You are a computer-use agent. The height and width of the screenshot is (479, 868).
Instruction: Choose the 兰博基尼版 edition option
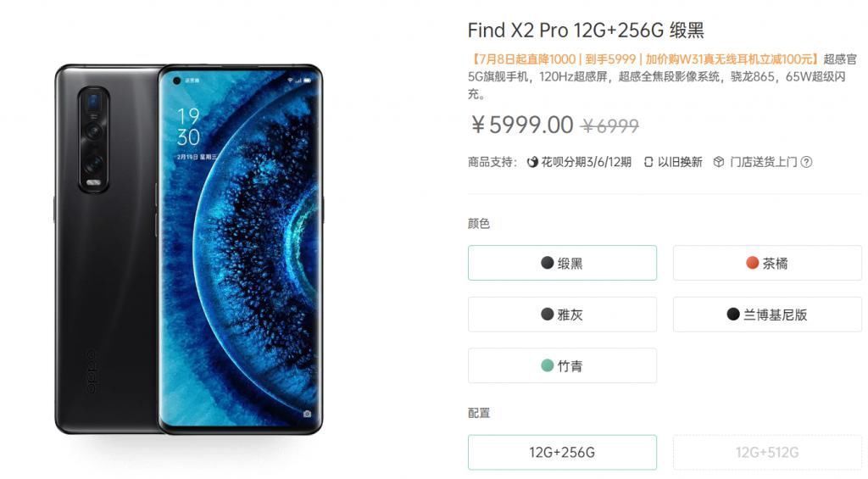tap(767, 315)
